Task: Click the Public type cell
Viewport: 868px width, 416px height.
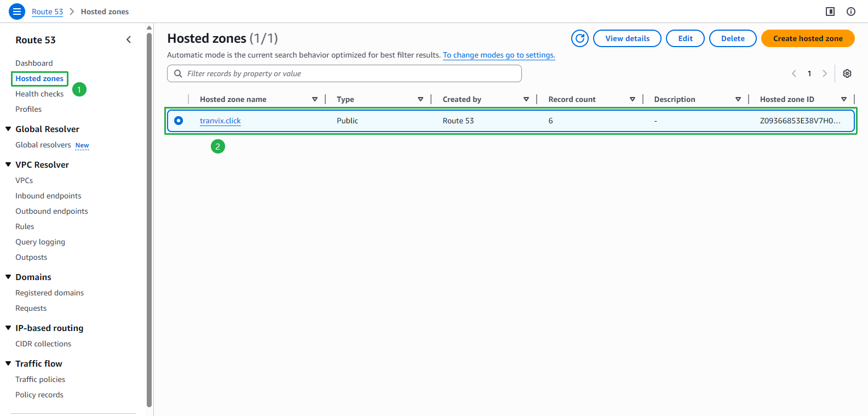Action: (347, 121)
